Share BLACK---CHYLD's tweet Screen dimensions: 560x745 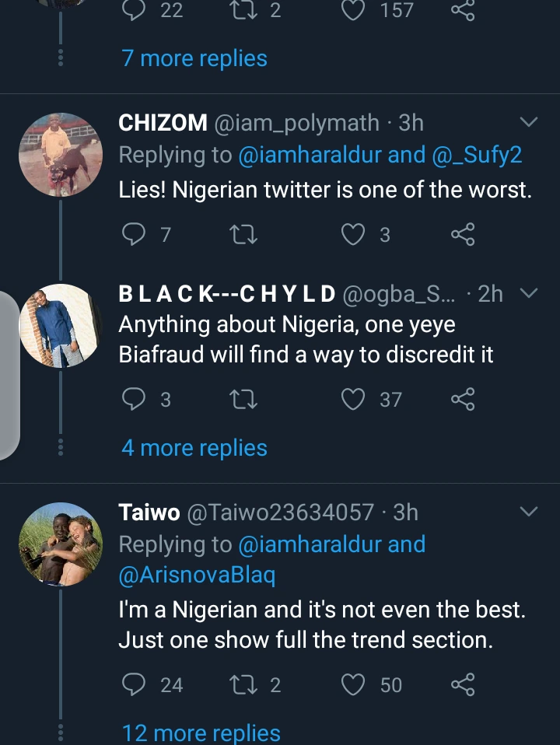tap(463, 399)
